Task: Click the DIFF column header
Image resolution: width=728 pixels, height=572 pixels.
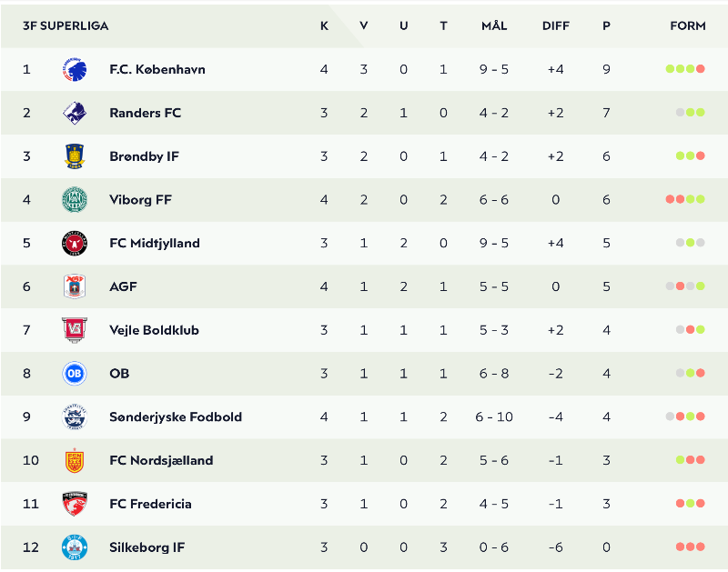Action: coord(556,26)
